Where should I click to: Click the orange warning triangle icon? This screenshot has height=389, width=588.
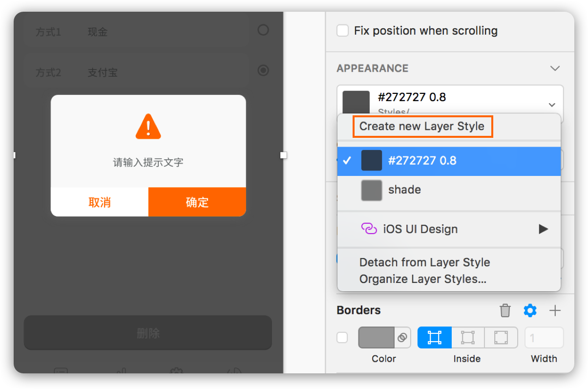point(148,126)
